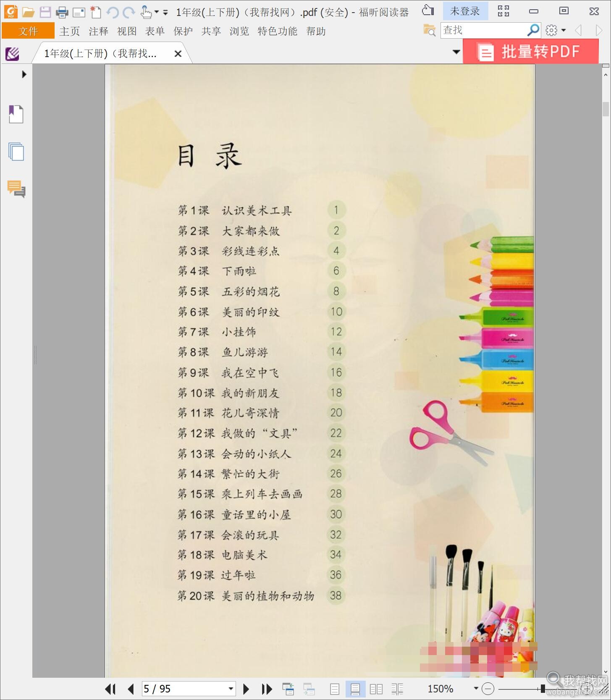Viewport: 611px width, 700px height.
Task: Open the Hand tool dropdown arrow
Action: point(157,12)
